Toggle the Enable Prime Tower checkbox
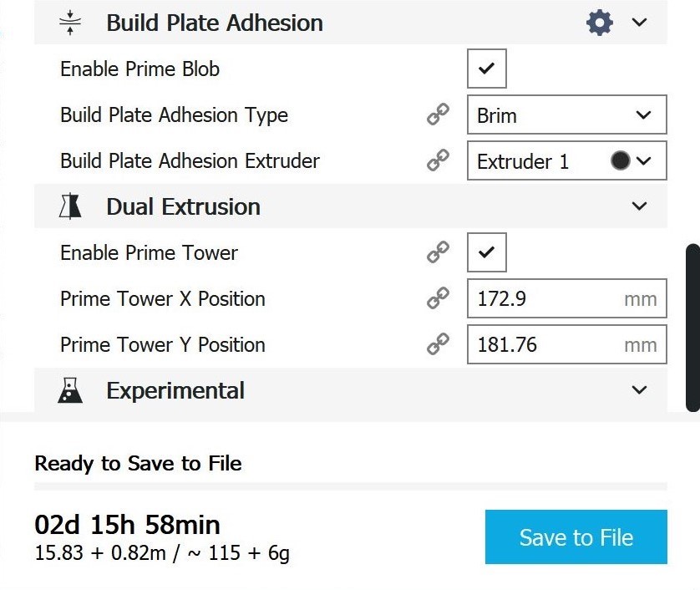The width and height of the screenshot is (700, 590). click(x=486, y=252)
